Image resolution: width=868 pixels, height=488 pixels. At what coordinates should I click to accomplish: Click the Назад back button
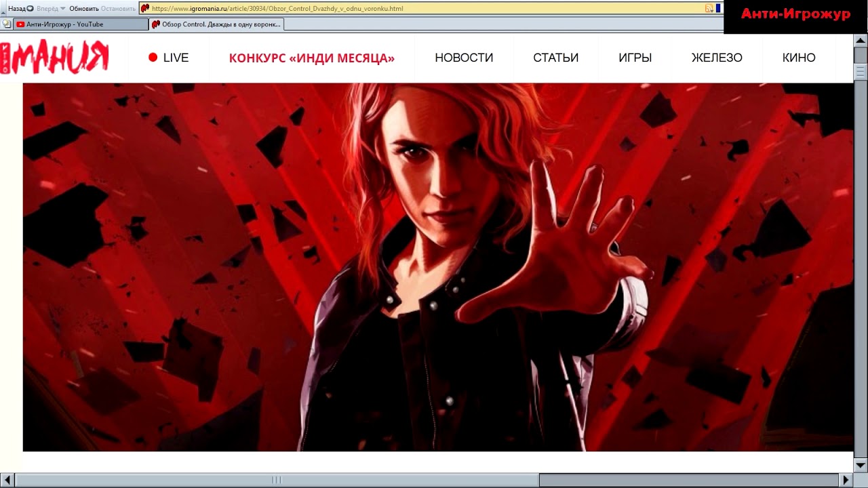(16, 9)
